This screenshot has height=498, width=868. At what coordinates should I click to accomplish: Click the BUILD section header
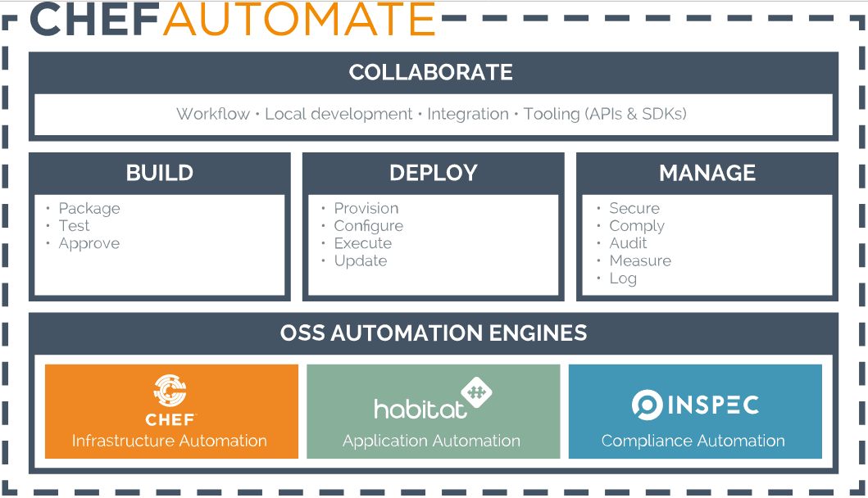160,173
